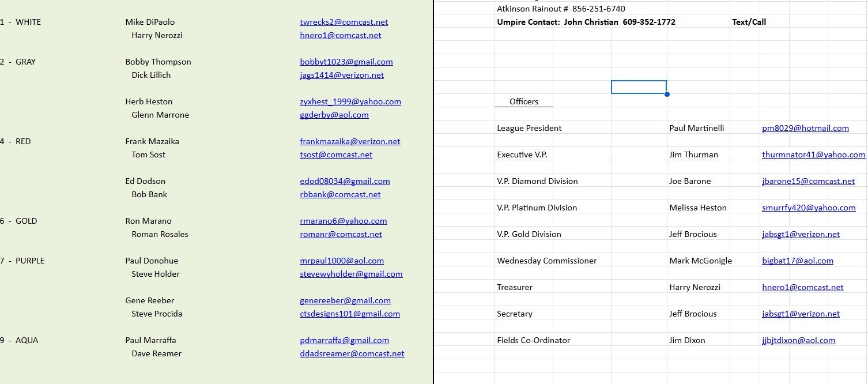Select the Officers heading cell

(524, 101)
